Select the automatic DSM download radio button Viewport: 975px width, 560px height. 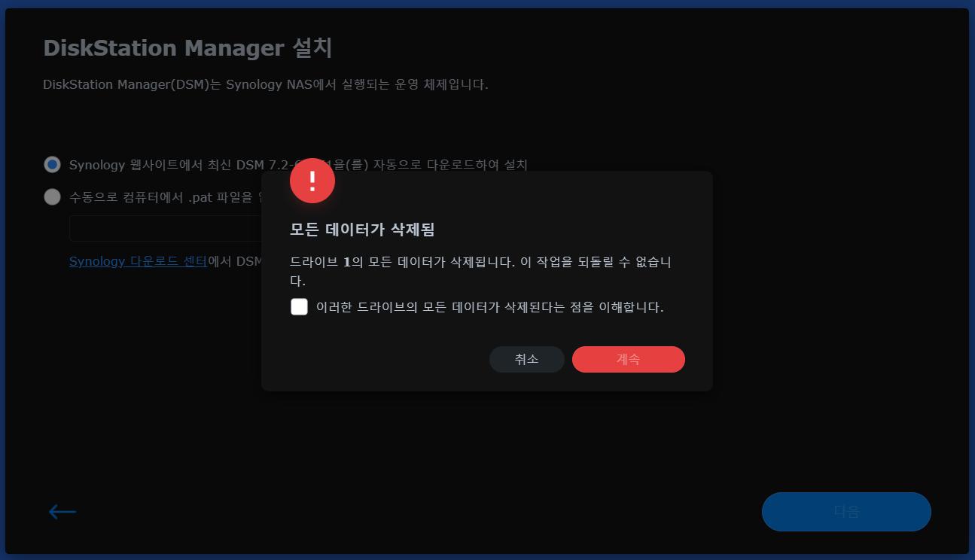pos(52,165)
